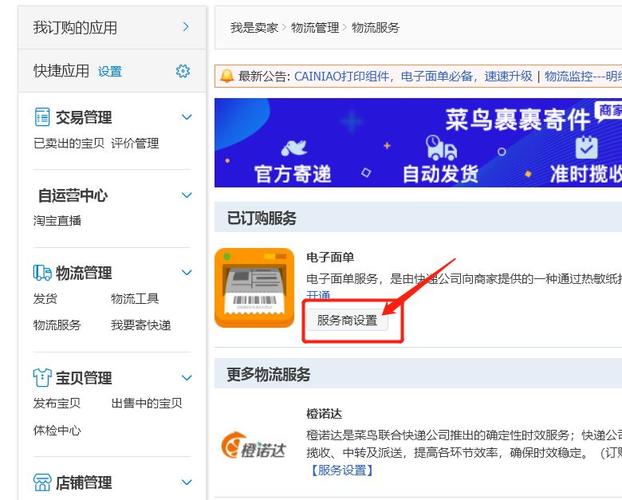Go to 已卖出的宝贝

(69, 143)
